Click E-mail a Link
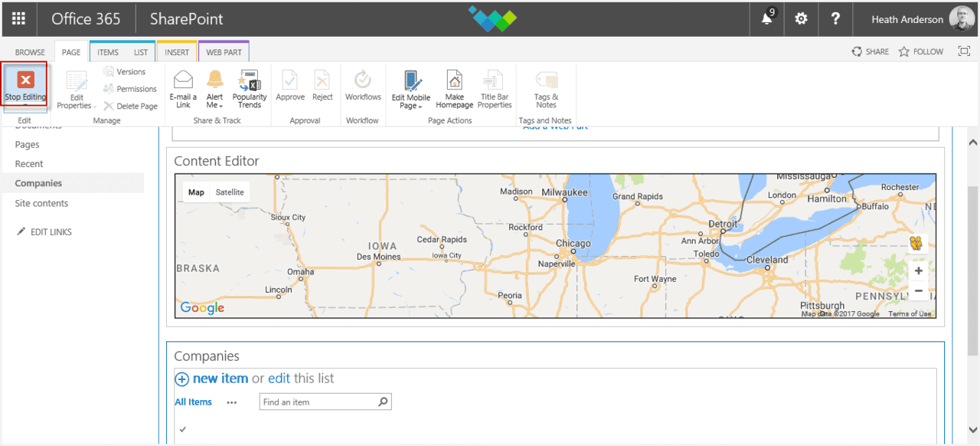This screenshot has width=980, height=446. tap(183, 89)
